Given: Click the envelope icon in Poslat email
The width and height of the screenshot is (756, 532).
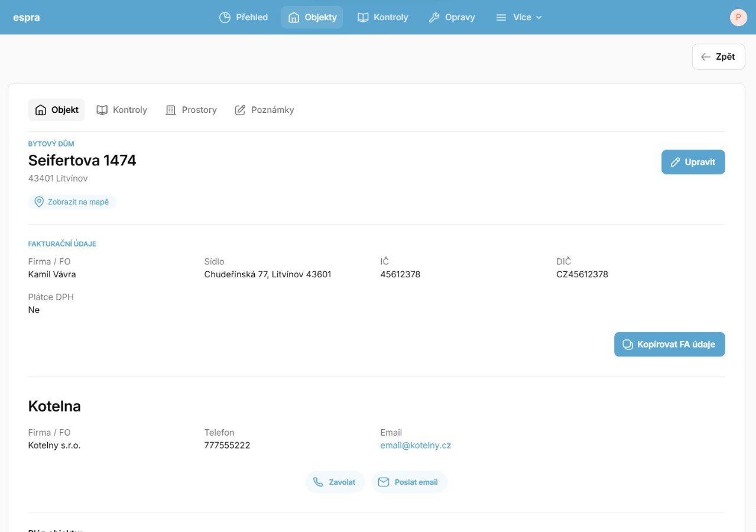Looking at the screenshot, I should pyautogui.click(x=384, y=482).
